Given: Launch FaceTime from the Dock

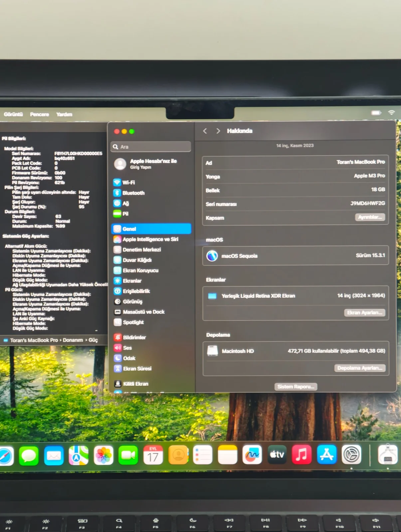Looking at the screenshot, I should pyautogui.click(x=128, y=455).
